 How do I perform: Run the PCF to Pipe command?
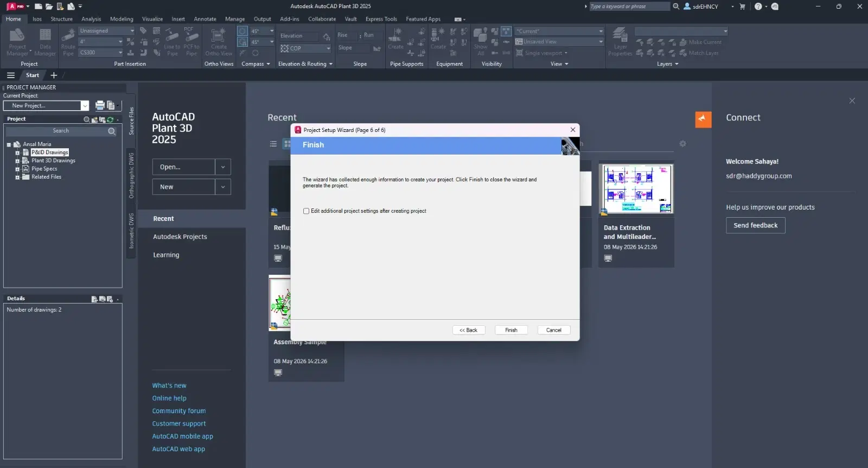click(x=192, y=42)
